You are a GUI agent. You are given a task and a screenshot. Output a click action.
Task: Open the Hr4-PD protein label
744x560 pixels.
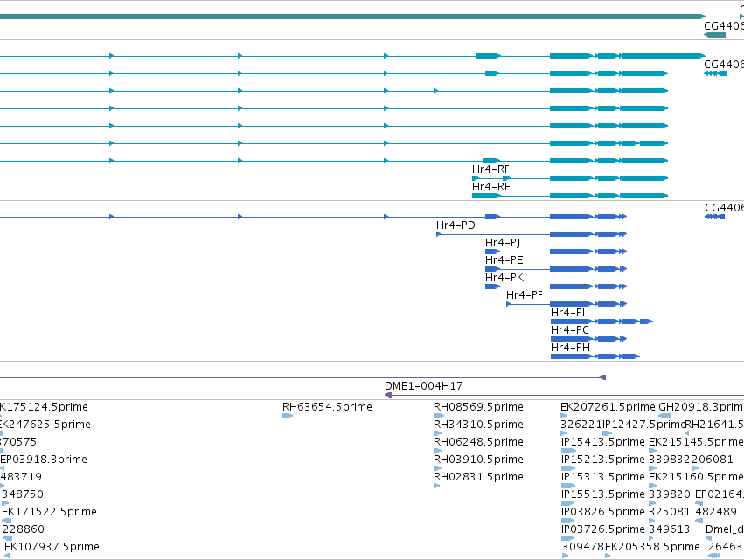(455, 225)
